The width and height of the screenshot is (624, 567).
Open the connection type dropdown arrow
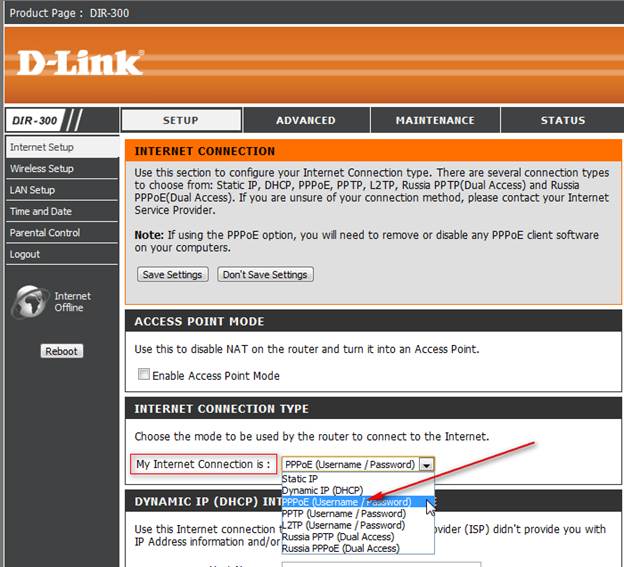(426, 464)
